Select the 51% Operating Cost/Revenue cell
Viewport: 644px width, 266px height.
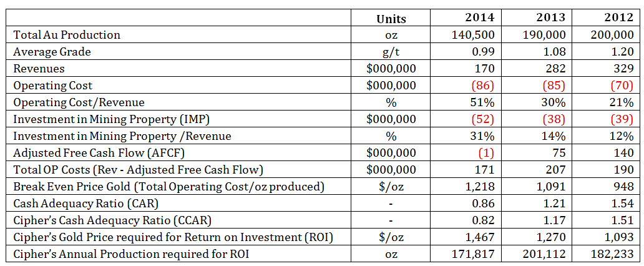click(484, 102)
